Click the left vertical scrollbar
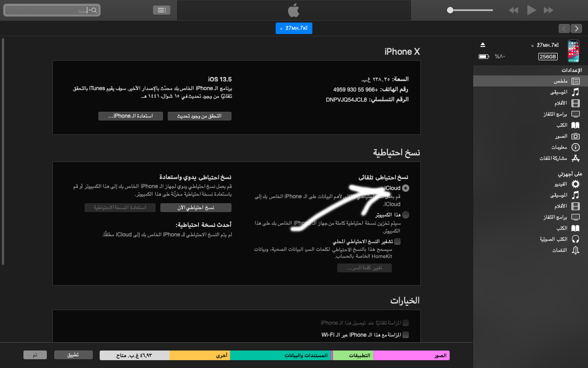This screenshot has height=368, width=588. click(x=3, y=152)
